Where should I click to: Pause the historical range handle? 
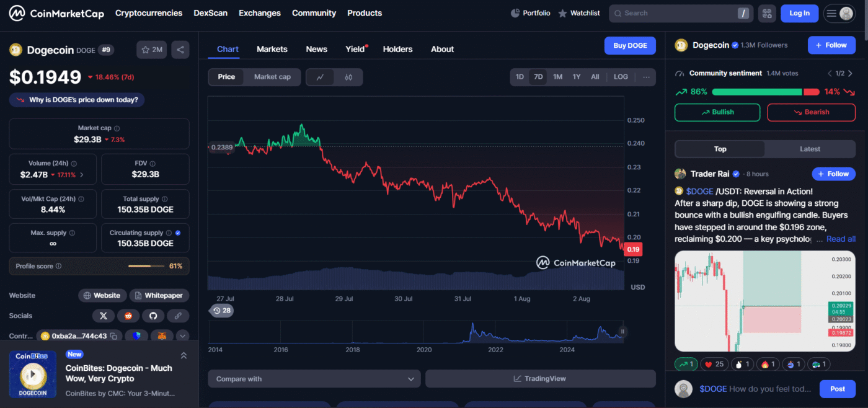pyautogui.click(x=622, y=332)
